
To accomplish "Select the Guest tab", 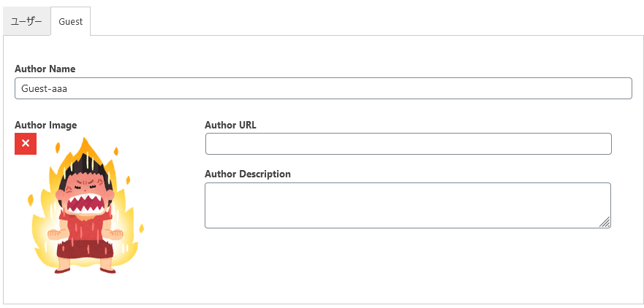I will tap(71, 22).
